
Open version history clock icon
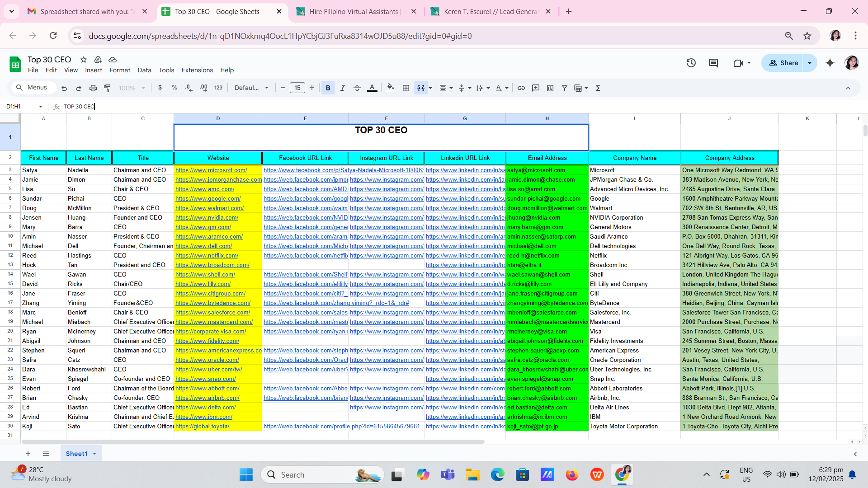click(691, 63)
